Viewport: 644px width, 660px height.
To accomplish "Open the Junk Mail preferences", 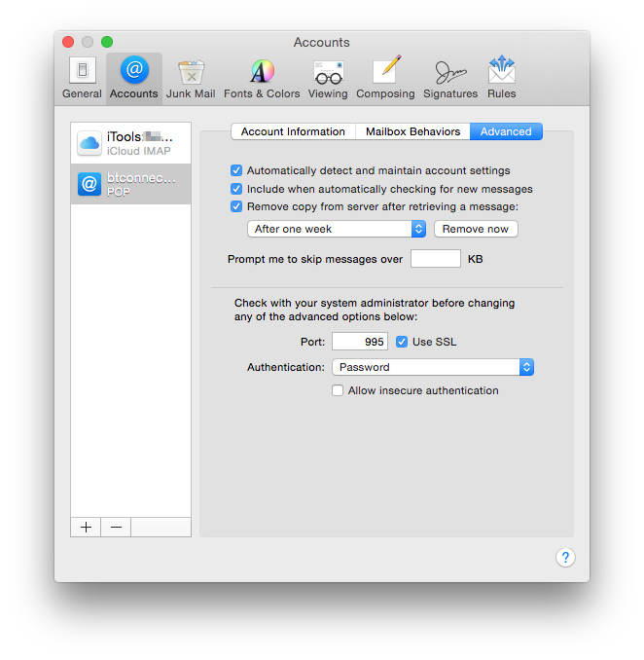I will [191, 78].
